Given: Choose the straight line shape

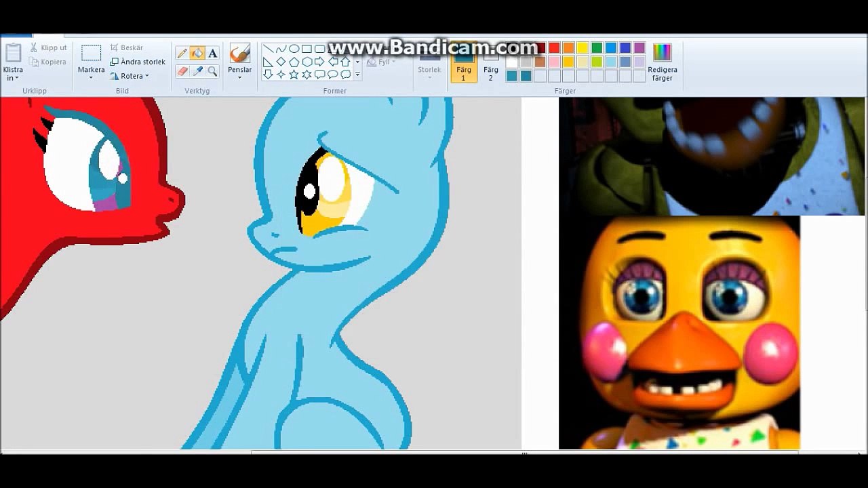Looking at the screenshot, I should pyautogui.click(x=268, y=48).
